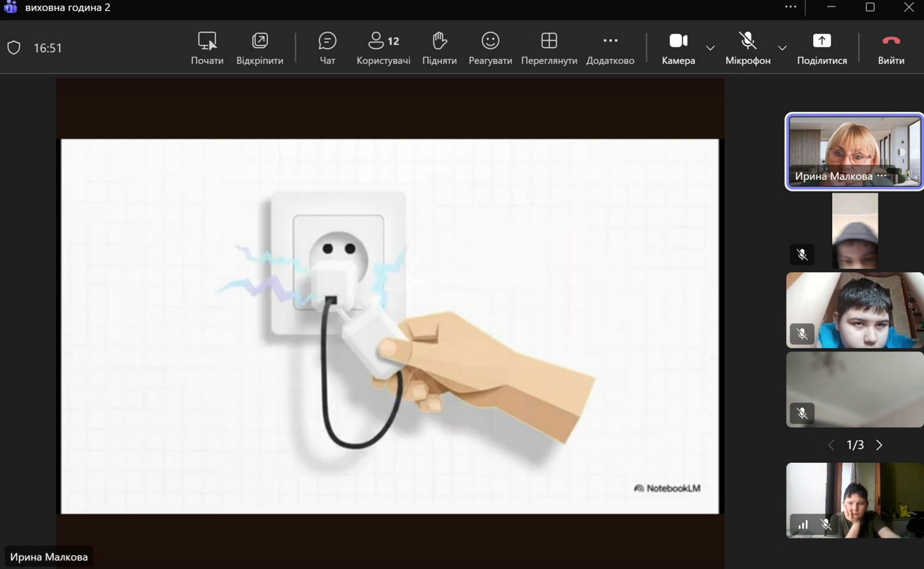Unmute the Мікрофон
The width and height of the screenshot is (924, 569).
(747, 48)
